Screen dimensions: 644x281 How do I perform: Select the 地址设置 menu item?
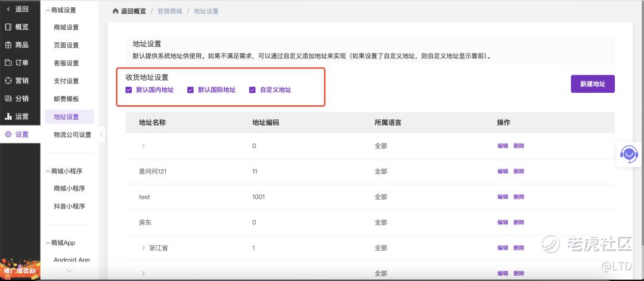pos(69,117)
